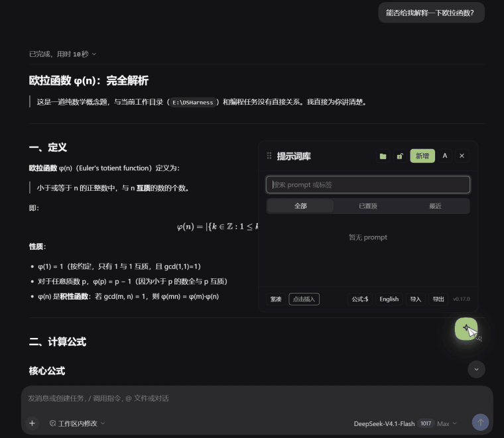Toggle the 公式:$ formula setting
Screen dimensions: 504x438
tap(359, 300)
